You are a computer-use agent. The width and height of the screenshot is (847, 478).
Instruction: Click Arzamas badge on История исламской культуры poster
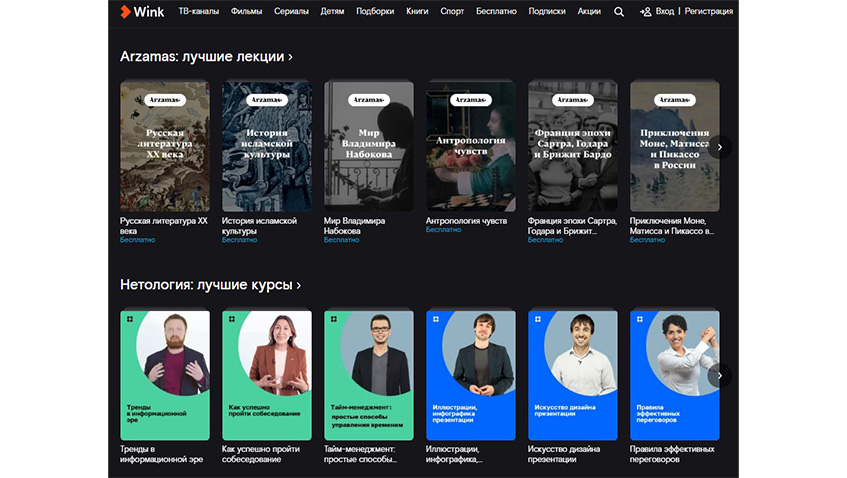[267, 100]
